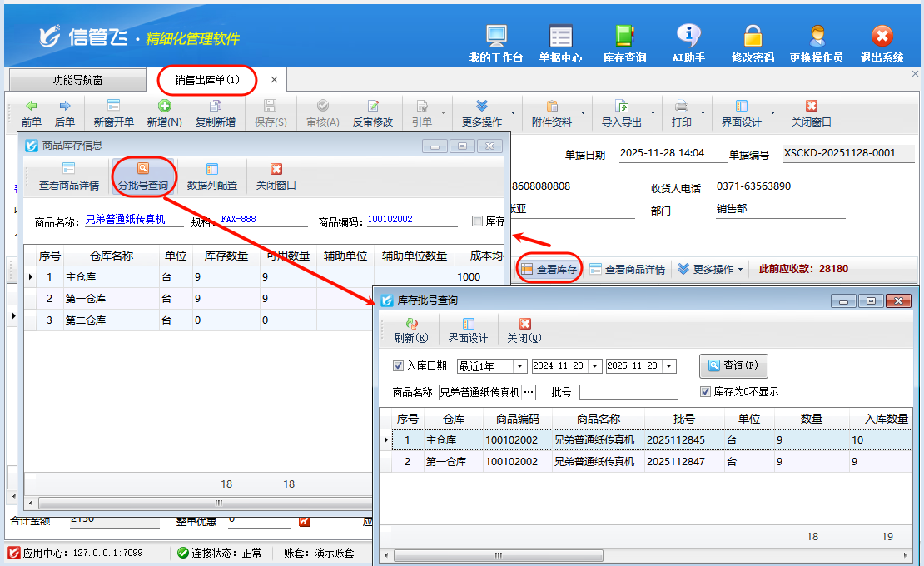Tick the 库存 checkbox beside 商品编码
Viewport: 924px width, 566px height.
coord(477,221)
